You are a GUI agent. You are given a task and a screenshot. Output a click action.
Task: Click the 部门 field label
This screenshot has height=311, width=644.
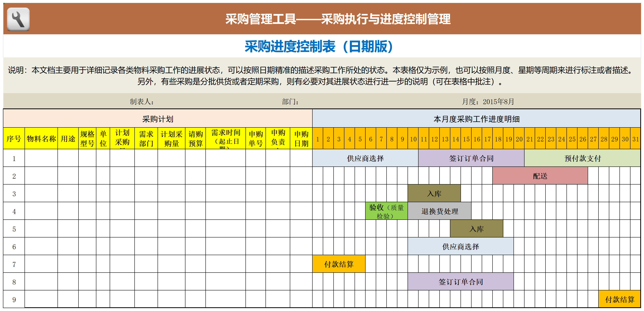(290, 101)
